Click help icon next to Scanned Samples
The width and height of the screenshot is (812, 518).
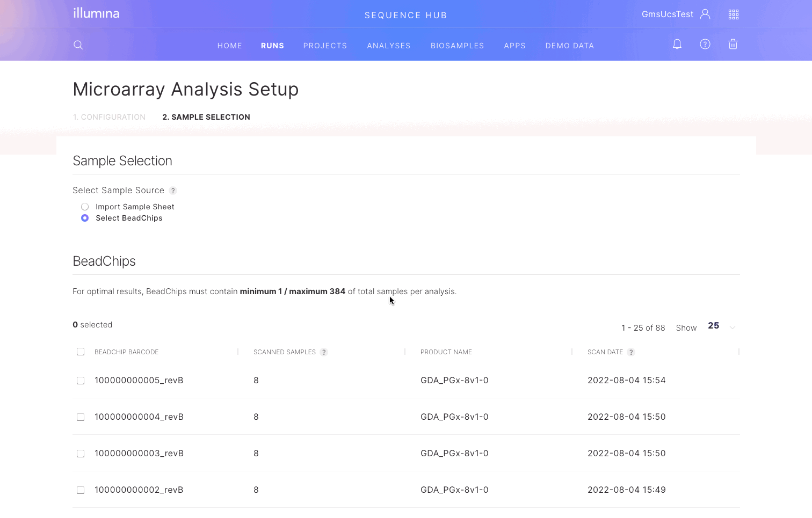pos(324,353)
